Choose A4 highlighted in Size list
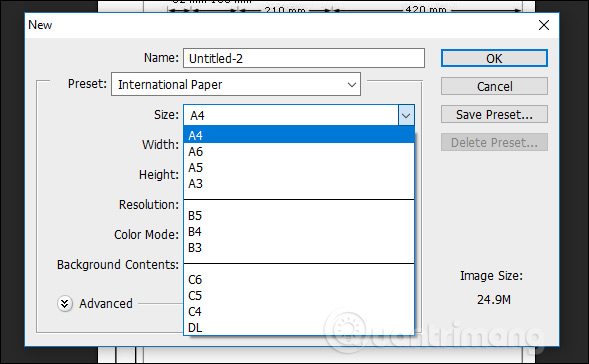Viewport: 589px width, 364px height. click(299, 135)
